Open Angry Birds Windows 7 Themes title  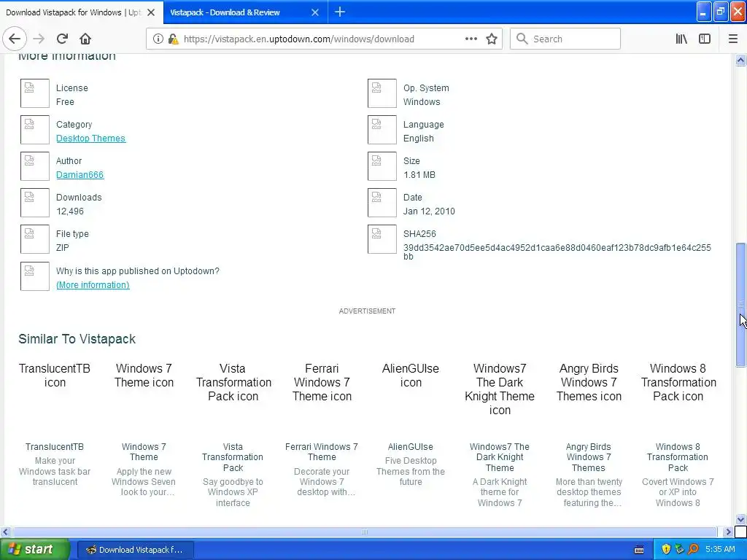click(x=589, y=457)
